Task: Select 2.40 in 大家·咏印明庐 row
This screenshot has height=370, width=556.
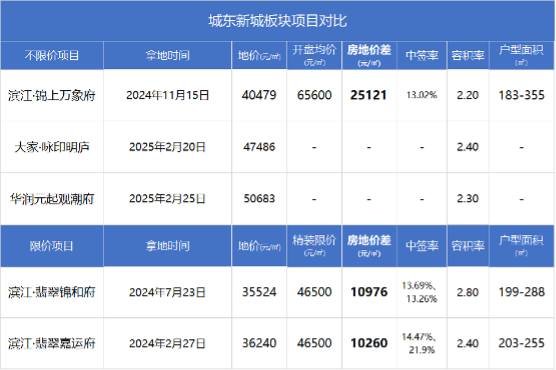Action: (x=468, y=147)
